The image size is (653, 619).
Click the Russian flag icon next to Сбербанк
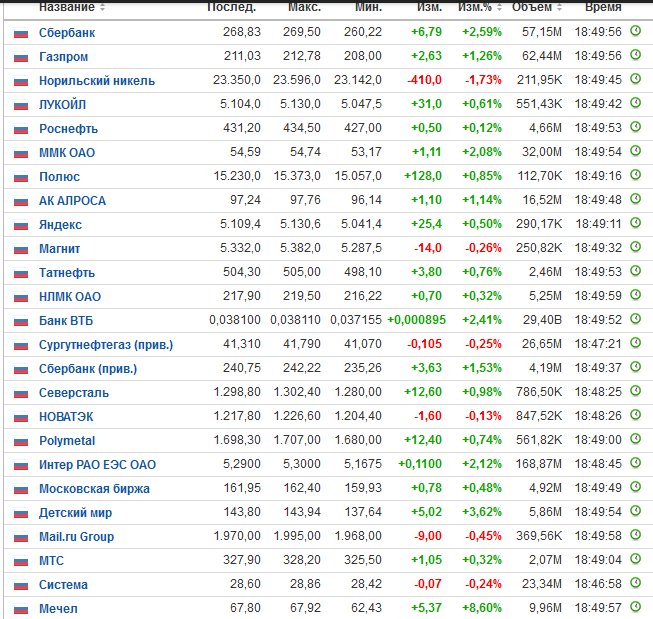click(21, 34)
